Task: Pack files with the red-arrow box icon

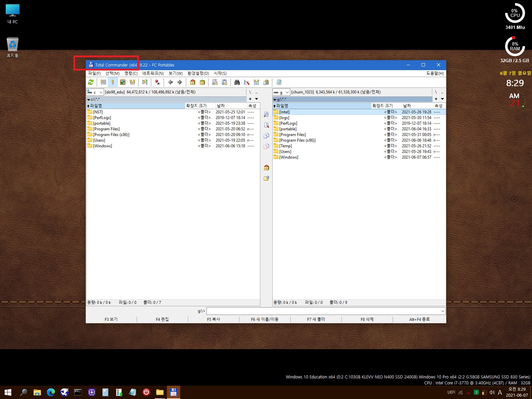Action: pos(193,82)
